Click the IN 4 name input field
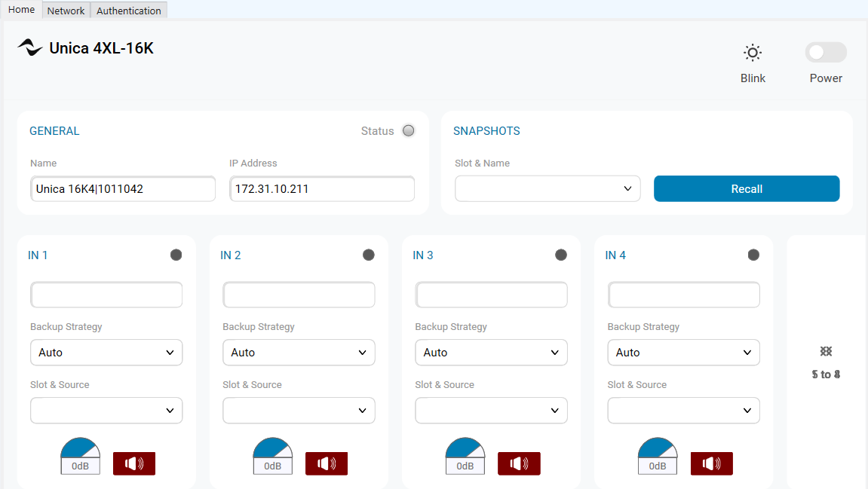Screen dimensions: 868x489 (684, 295)
